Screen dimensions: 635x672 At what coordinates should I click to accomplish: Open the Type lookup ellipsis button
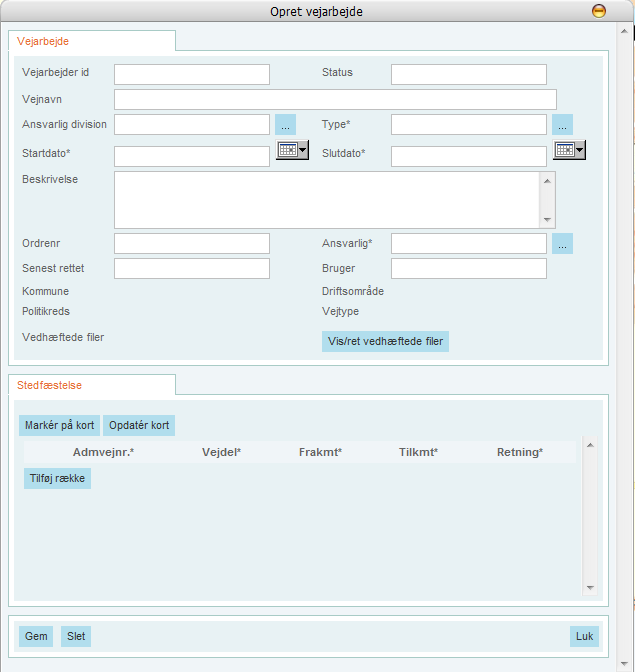(x=562, y=125)
